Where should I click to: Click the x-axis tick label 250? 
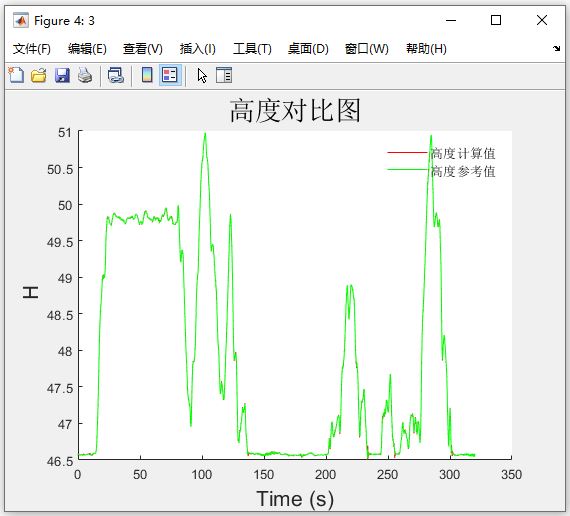(388, 475)
